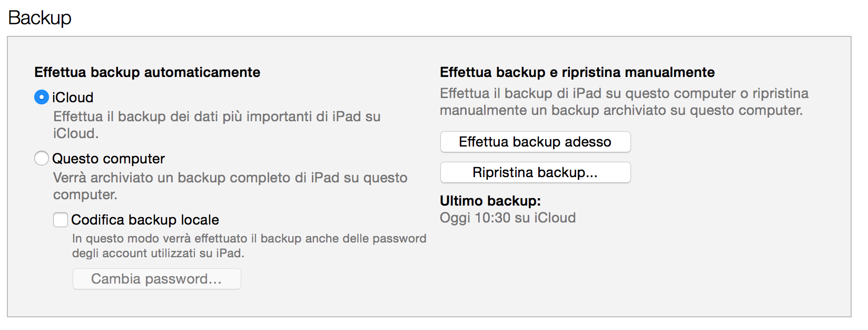Click the Backup section title
This screenshot has width=868, height=330.
40,18
